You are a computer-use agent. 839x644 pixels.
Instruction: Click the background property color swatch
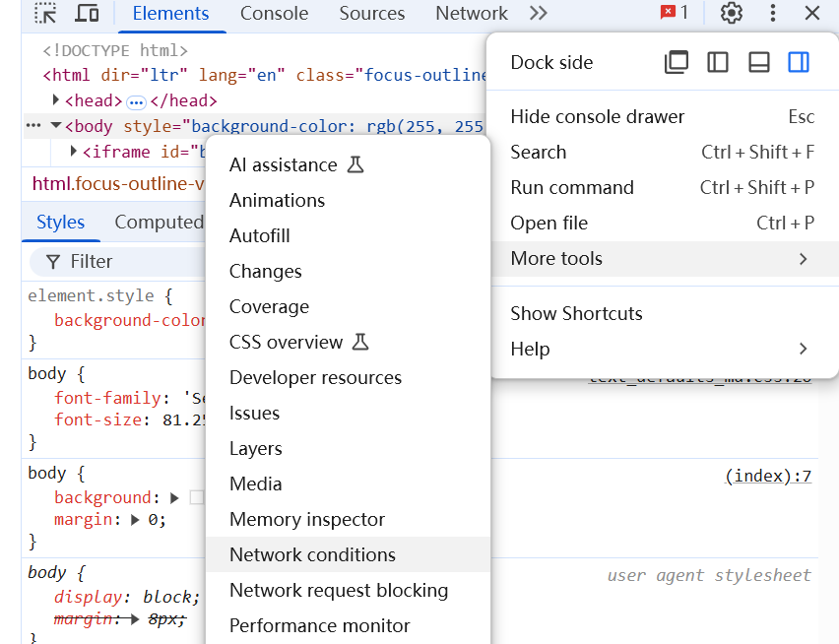pyautogui.click(x=198, y=497)
